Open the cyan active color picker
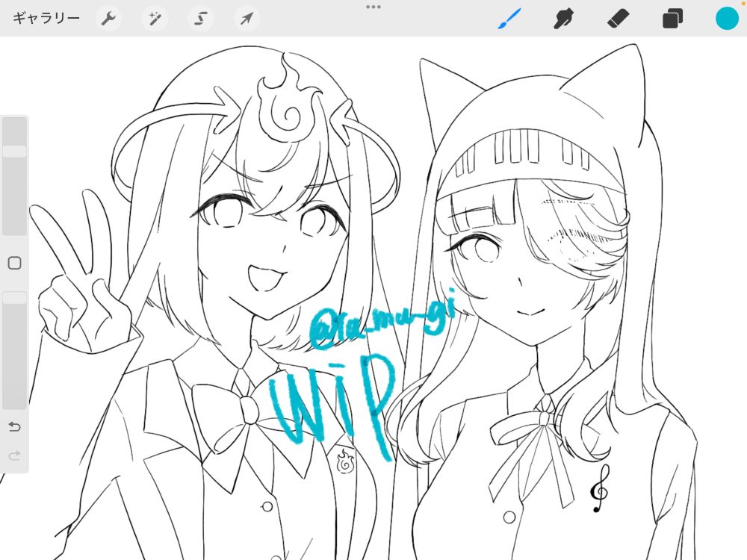The height and width of the screenshot is (560, 747). click(x=727, y=19)
